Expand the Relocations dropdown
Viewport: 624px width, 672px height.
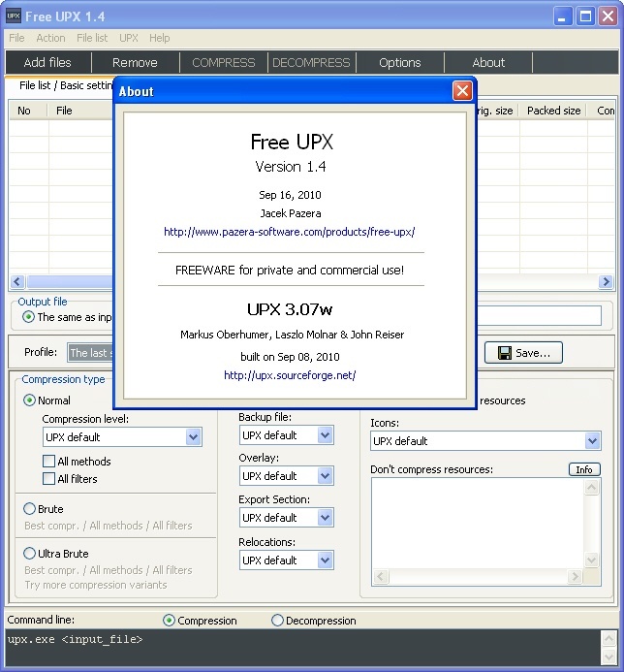click(x=325, y=560)
